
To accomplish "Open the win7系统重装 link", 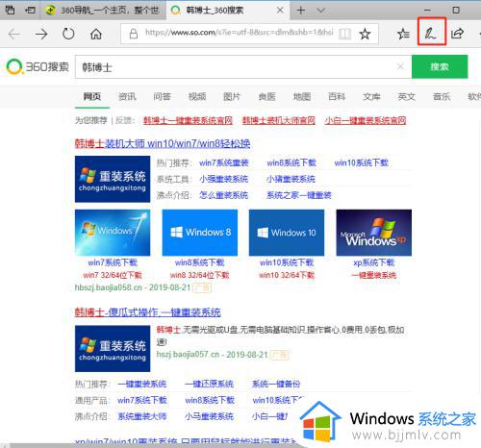I will coord(224,162).
